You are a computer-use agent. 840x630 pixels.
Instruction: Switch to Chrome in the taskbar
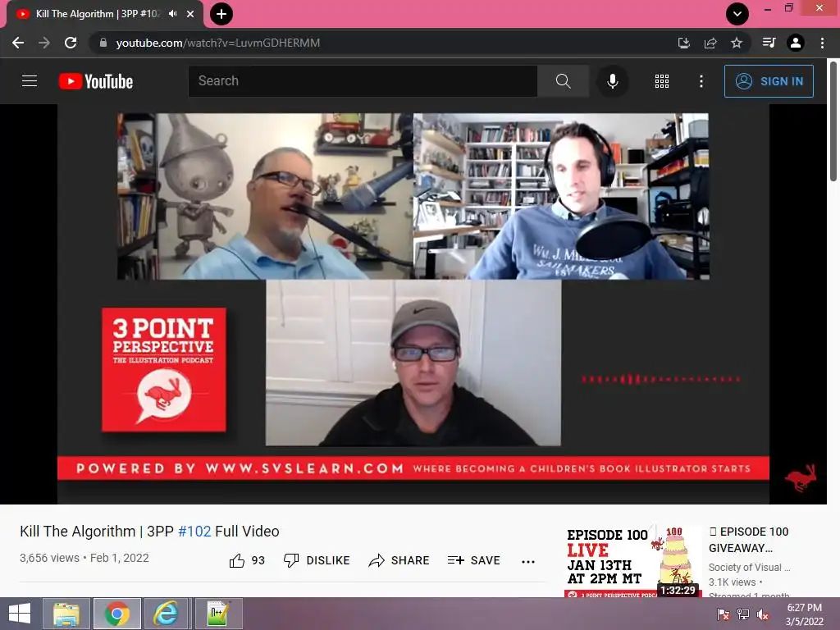pos(116,614)
